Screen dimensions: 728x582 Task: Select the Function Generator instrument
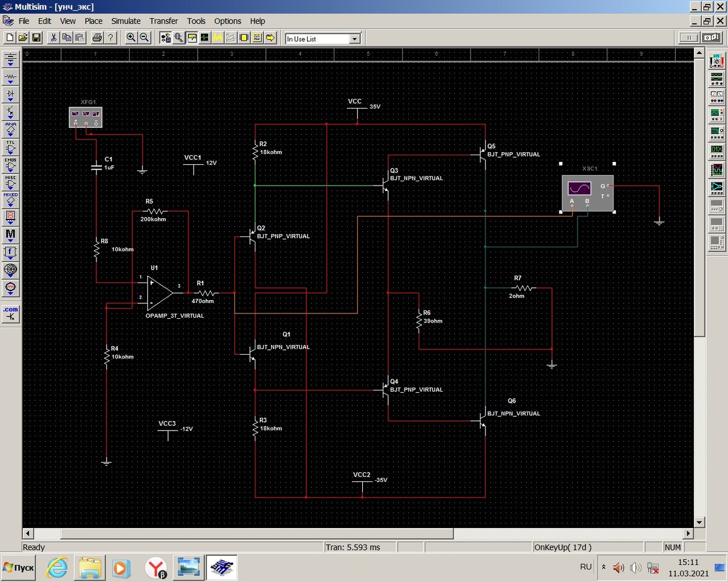tap(716, 78)
